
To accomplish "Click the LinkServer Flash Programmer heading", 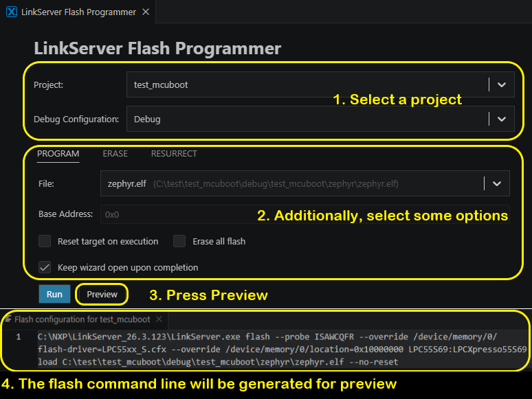I will pyautogui.click(x=157, y=48).
